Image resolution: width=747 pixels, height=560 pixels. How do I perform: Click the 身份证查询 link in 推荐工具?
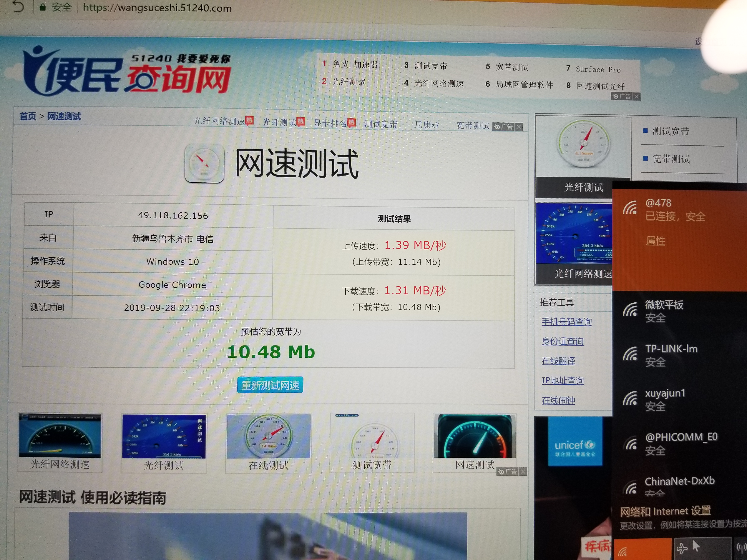562,341
